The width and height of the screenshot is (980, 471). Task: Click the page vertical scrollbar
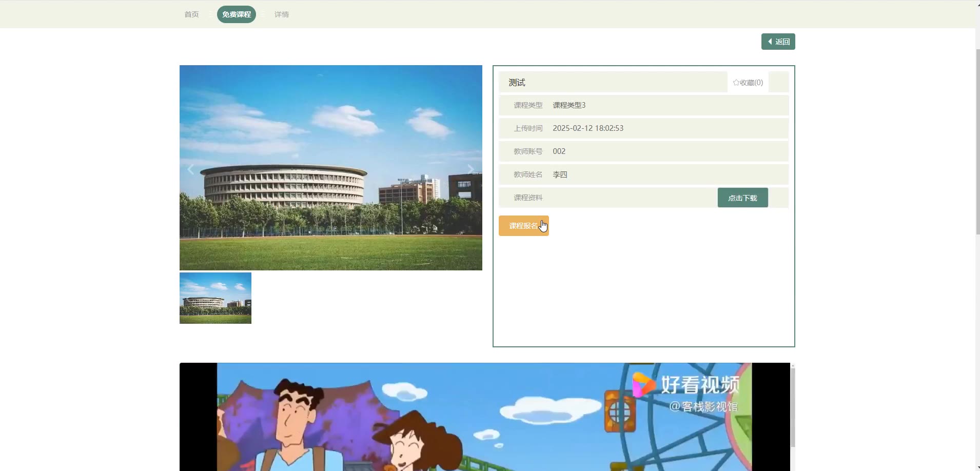(x=977, y=141)
